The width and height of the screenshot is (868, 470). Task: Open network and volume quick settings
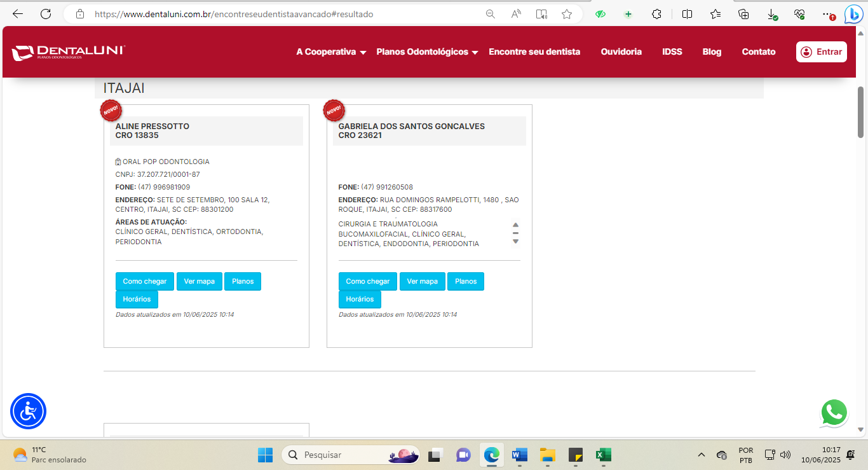coord(777,455)
